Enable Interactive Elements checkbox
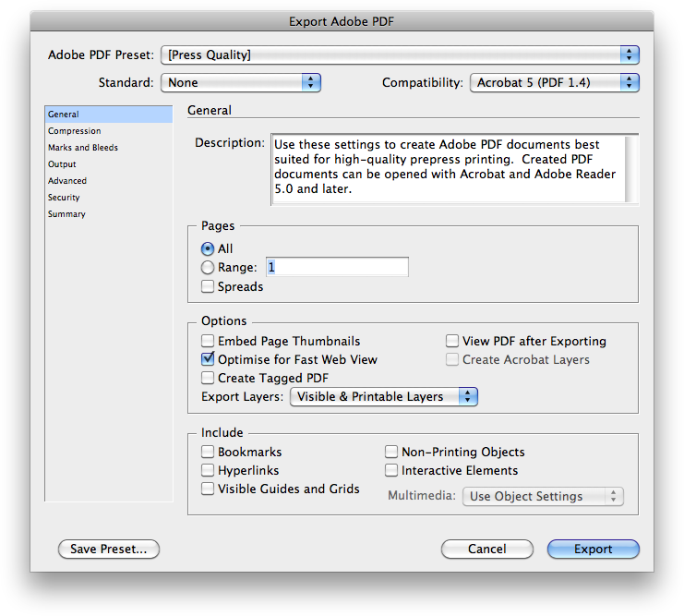Viewport: 684px width, 616px height. 391,470
